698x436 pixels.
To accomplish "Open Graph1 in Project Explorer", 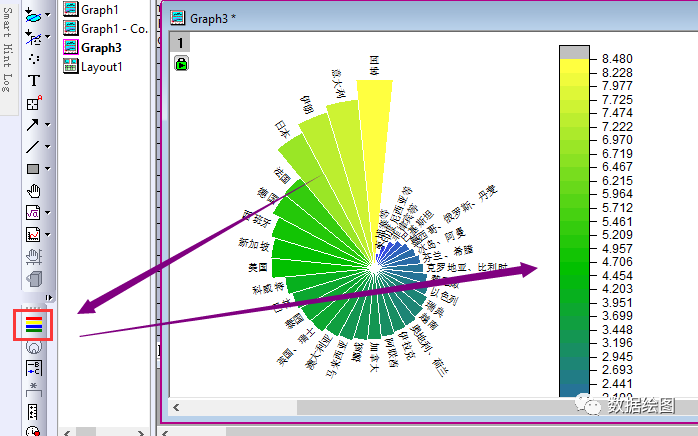I will tap(91, 9).
